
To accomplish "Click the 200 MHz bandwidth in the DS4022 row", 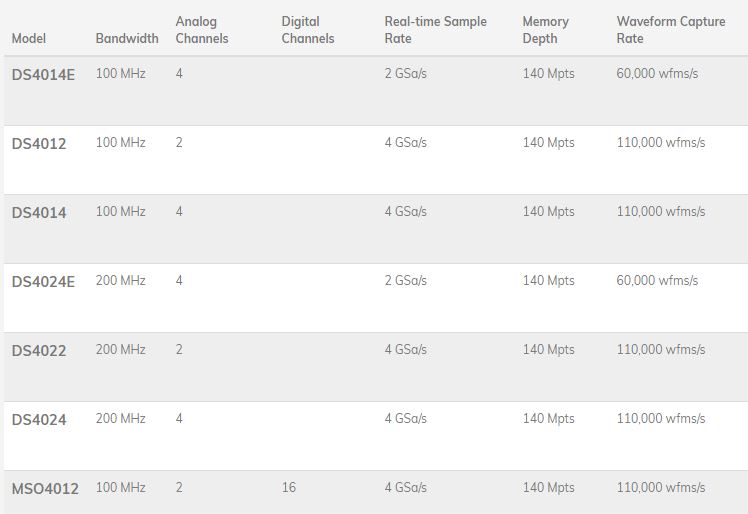I will [120, 349].
